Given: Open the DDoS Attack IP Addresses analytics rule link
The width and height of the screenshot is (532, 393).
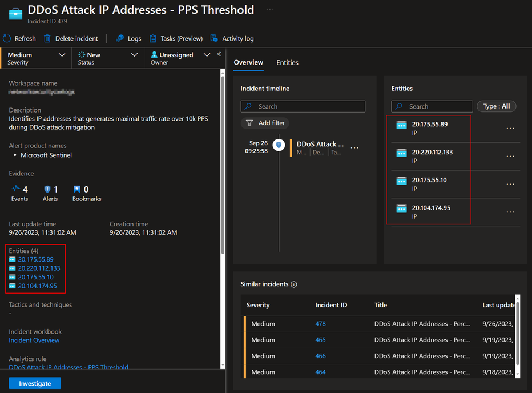Looking at the screenshot, I should click(x=68, y=367).
